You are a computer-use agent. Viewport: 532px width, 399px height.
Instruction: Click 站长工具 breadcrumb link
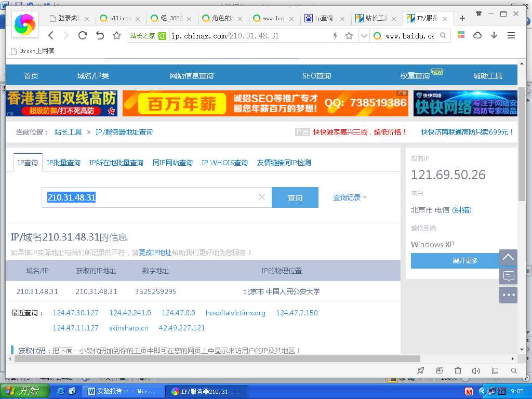pyautogui.click(x=68, y=132)
